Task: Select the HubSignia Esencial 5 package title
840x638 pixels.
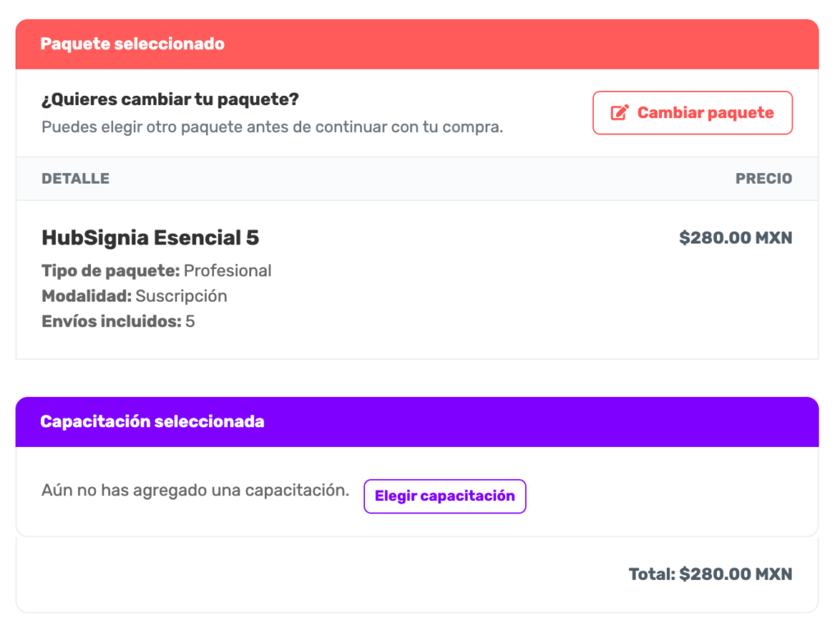Action: 151,238
